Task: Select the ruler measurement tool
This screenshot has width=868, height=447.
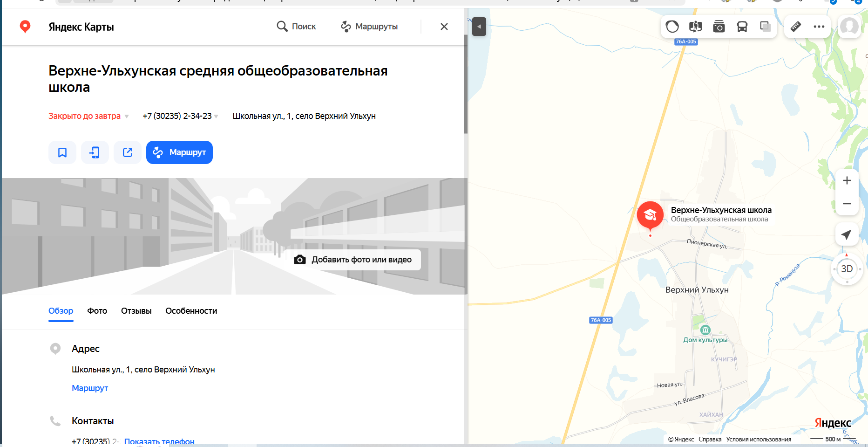Action: 796,27
